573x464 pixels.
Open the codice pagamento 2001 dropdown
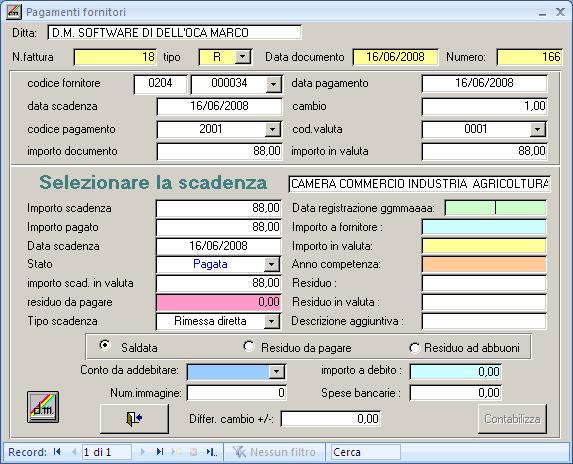pos(272,129)
